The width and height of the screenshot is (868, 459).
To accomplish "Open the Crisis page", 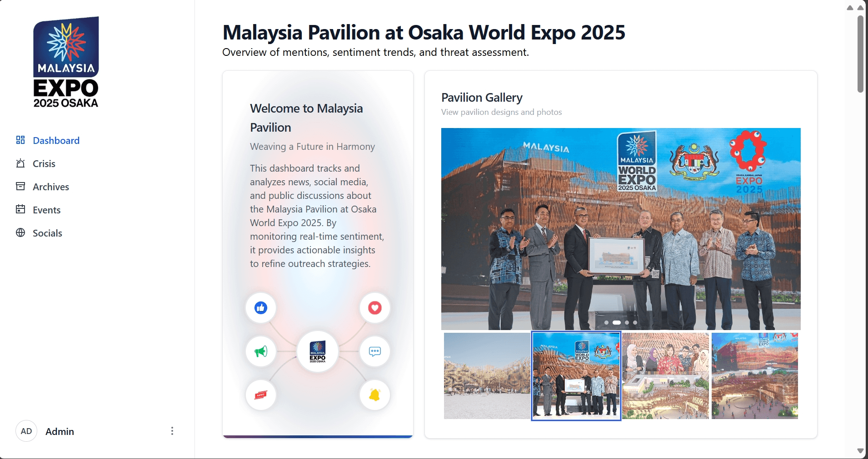I will pyautogui.click(x=44, y=163).
